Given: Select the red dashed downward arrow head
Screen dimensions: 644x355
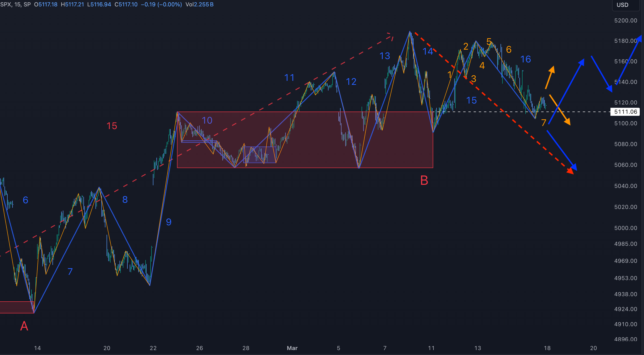Looking at the screenshot, I should [571, 171].
